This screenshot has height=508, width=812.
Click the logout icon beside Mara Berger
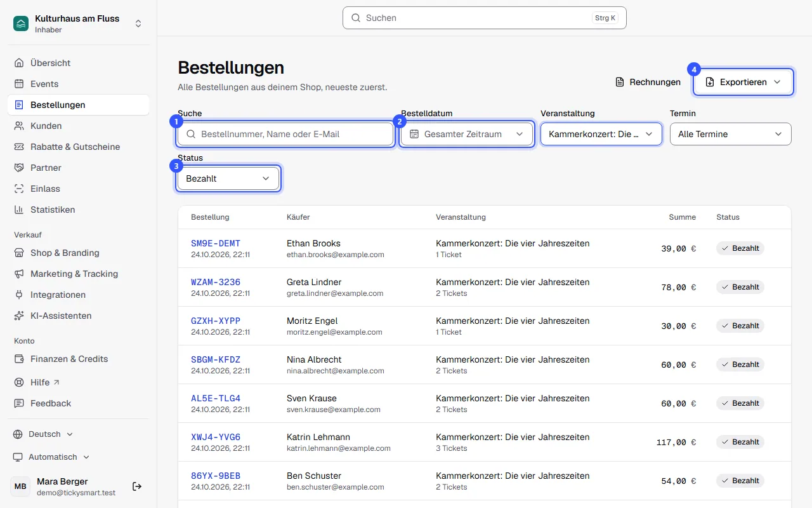click(x=137, y=486)
